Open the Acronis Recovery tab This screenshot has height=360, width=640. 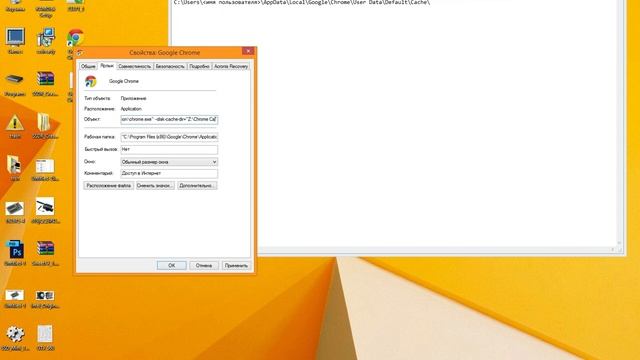(231, 66)
